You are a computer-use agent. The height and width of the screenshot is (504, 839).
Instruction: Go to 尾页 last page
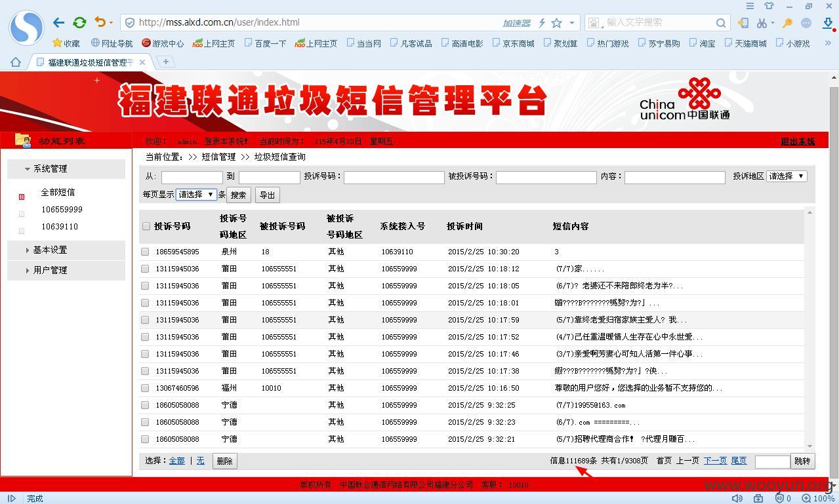click(739, 461)
